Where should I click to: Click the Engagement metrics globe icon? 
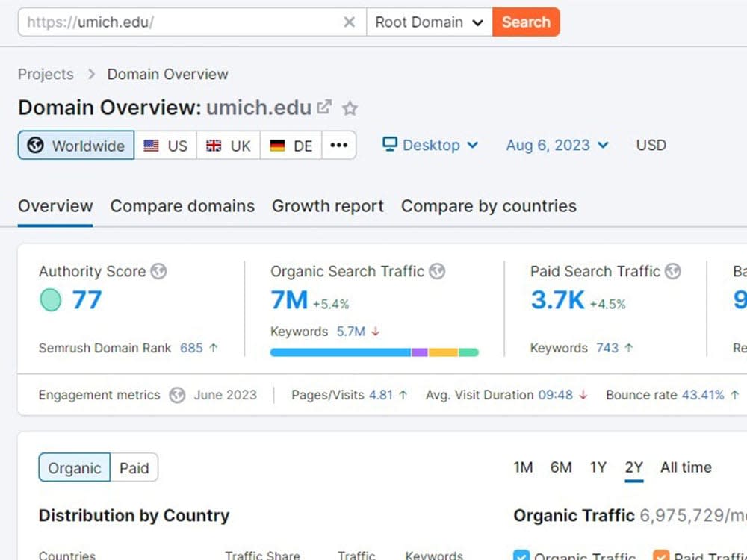tap(177, 395)
